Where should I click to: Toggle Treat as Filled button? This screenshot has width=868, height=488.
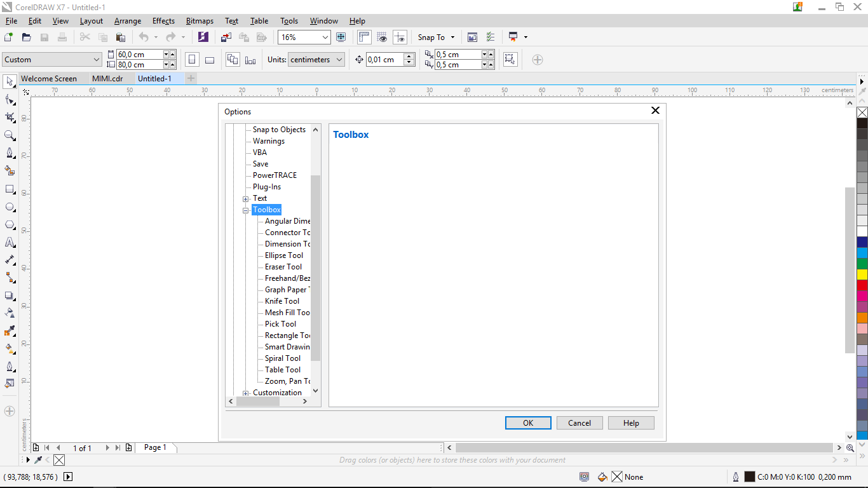510,60
